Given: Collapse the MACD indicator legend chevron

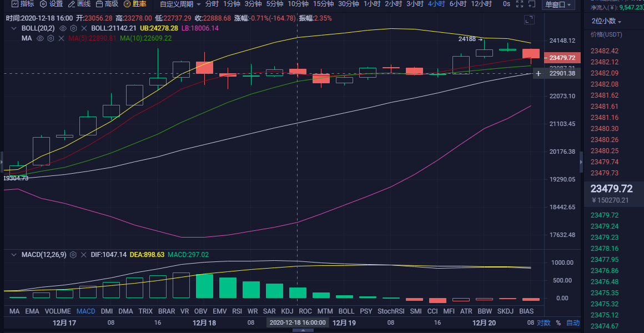Looking at the screenshot, I should click(14, 255).
